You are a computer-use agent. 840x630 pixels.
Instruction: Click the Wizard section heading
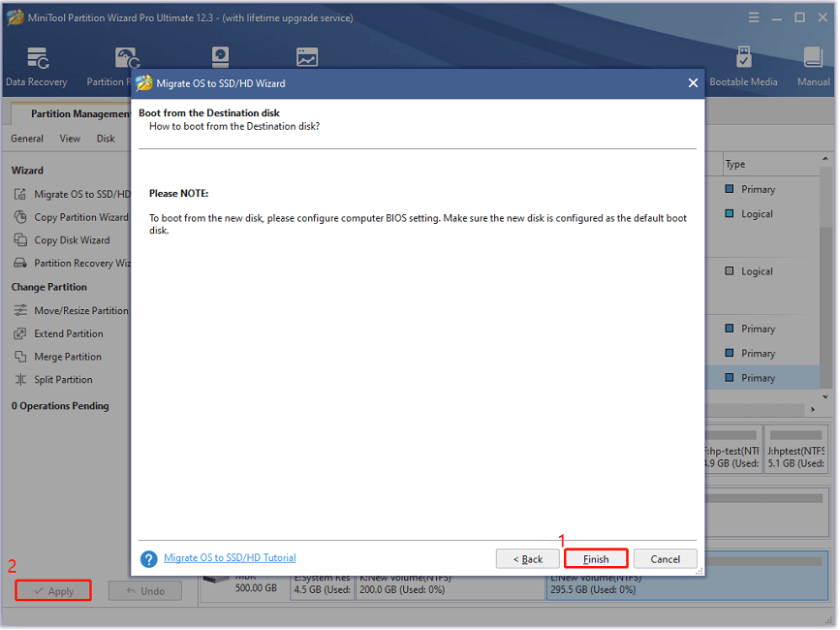pyautogui.click(x=27, y=171)
